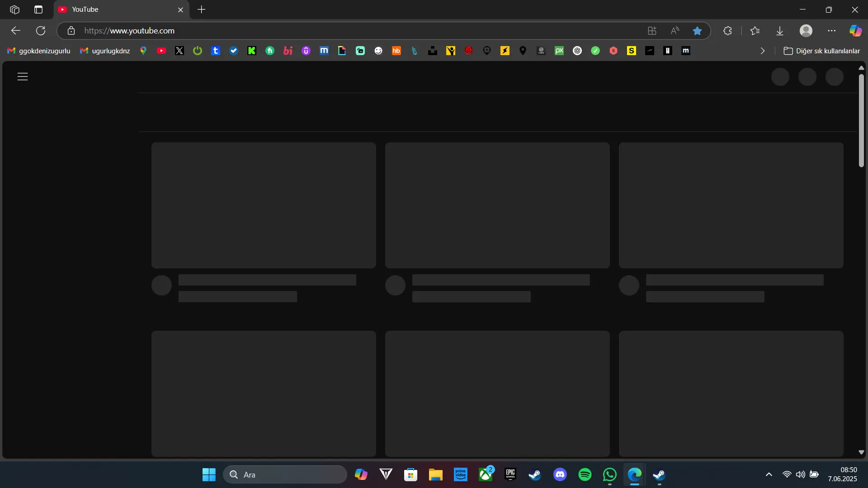
Task: Open the volume tray icon
Action: [x=801, y=474]
